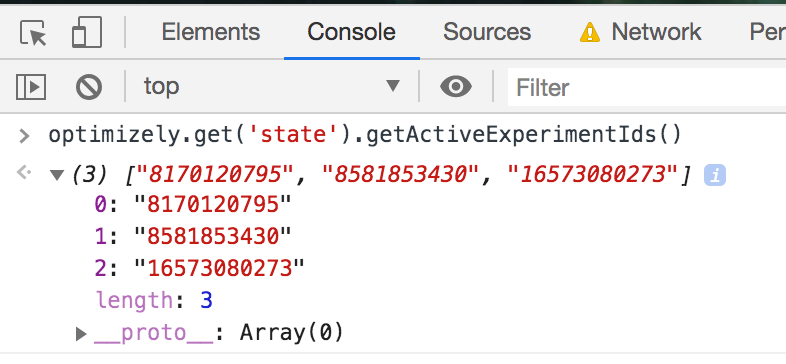Select the Console tab

[351, 32]
